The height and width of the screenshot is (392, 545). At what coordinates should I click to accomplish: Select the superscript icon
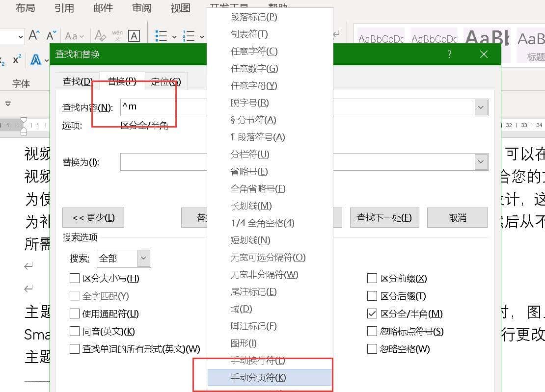click(x=17, y=58)
